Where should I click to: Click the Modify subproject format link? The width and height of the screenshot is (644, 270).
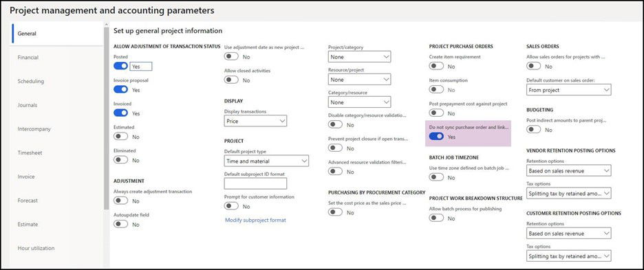click(255, 220)
